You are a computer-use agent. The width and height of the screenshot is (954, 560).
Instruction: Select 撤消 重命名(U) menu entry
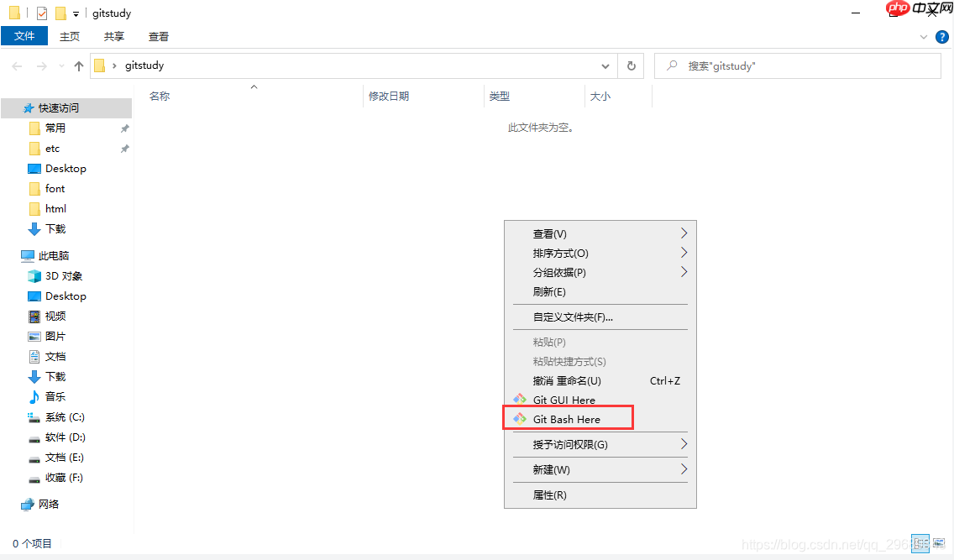(x=600, y=380)
